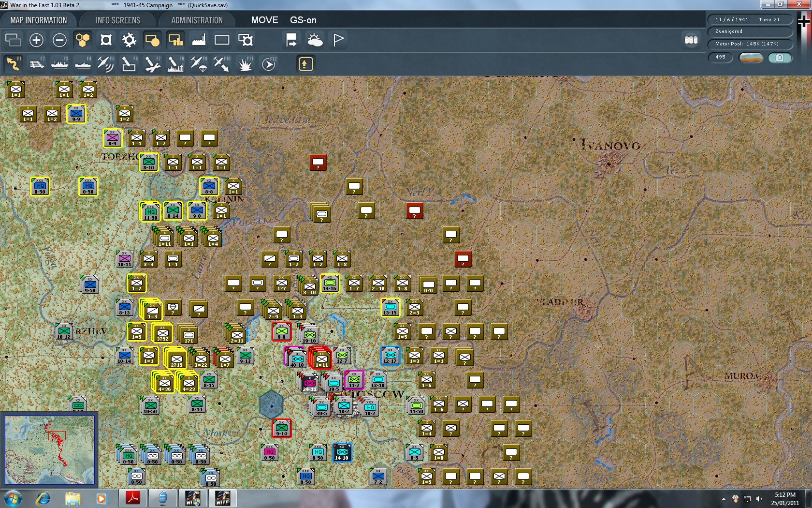
Task: Click the overlapping windows toolbar icon
Action: 13,40
